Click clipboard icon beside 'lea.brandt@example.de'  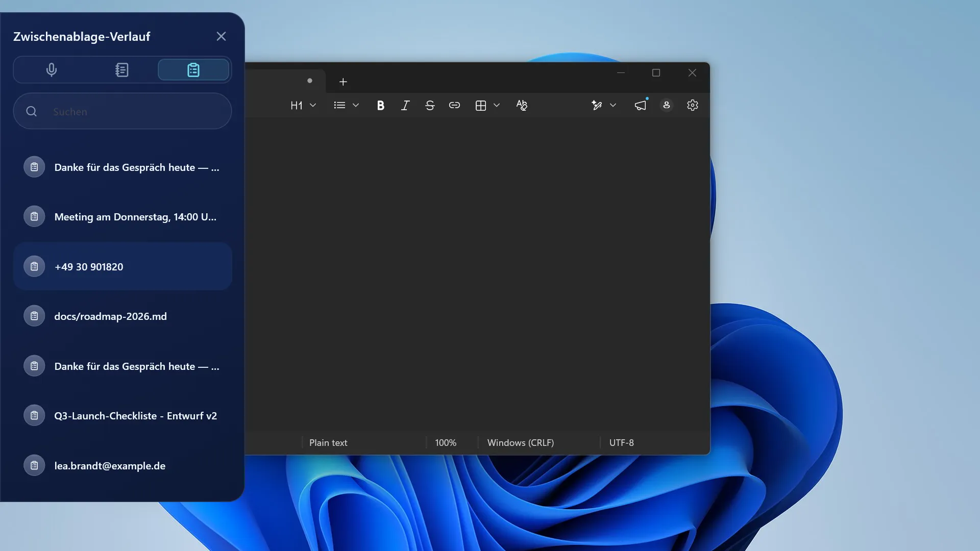point(34,465)
